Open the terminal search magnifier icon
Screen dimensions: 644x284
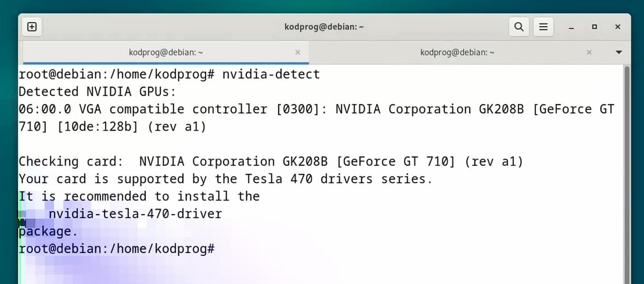[519, 27]
